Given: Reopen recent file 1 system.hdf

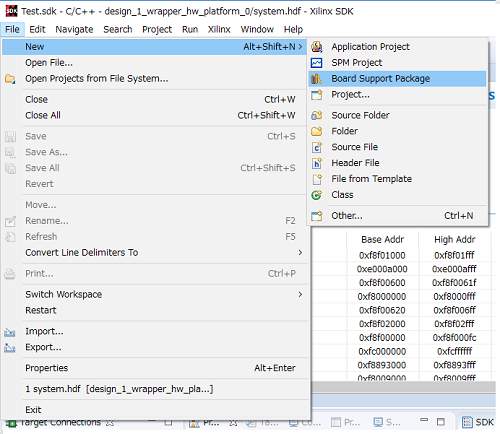Looking at the screenshot, I should point(119,389).
